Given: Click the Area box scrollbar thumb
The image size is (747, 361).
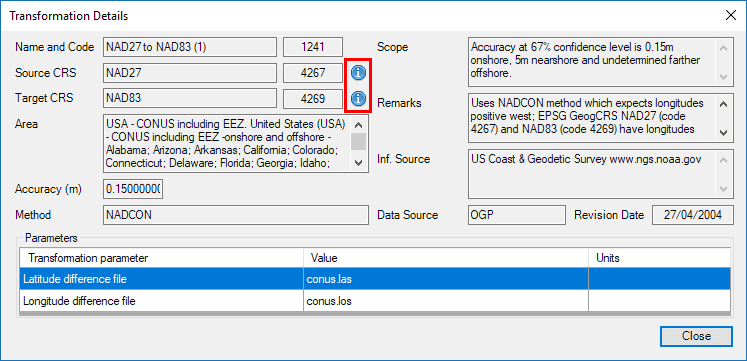Looking at the screenshot, I should [359, 141].
